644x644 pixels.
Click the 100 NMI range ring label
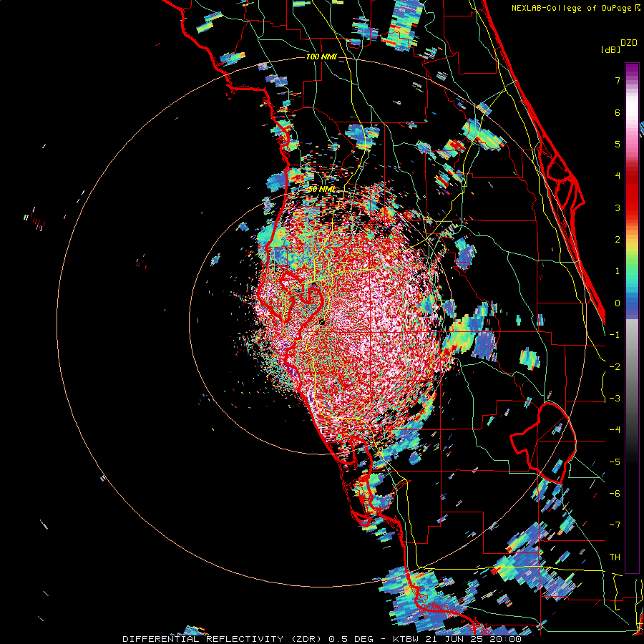tap(321, 57)
